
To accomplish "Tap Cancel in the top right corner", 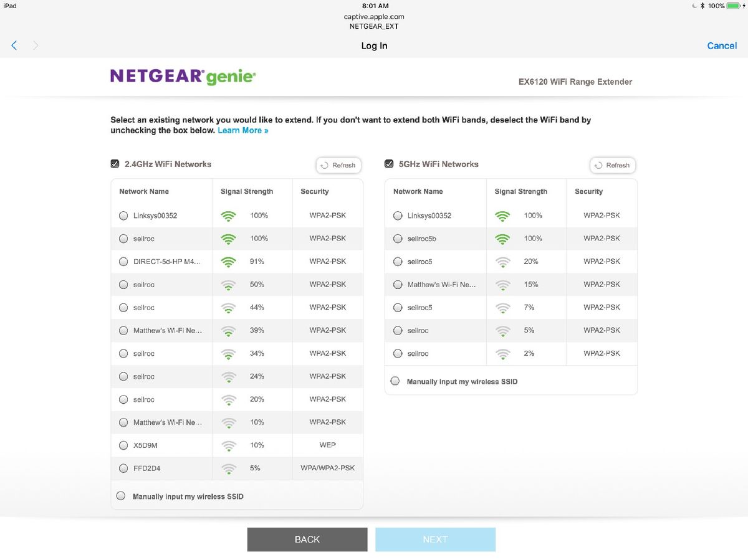I will [721, 45].
